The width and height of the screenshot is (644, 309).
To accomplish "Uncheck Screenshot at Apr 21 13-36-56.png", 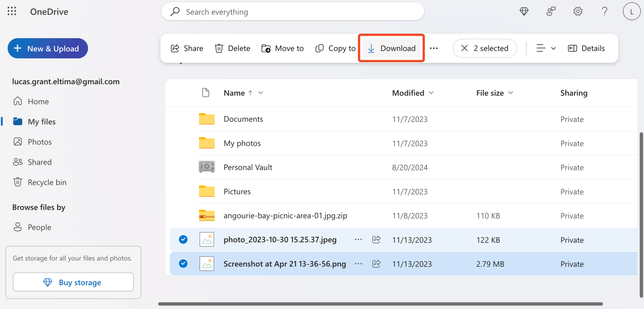I will (183, 263).
